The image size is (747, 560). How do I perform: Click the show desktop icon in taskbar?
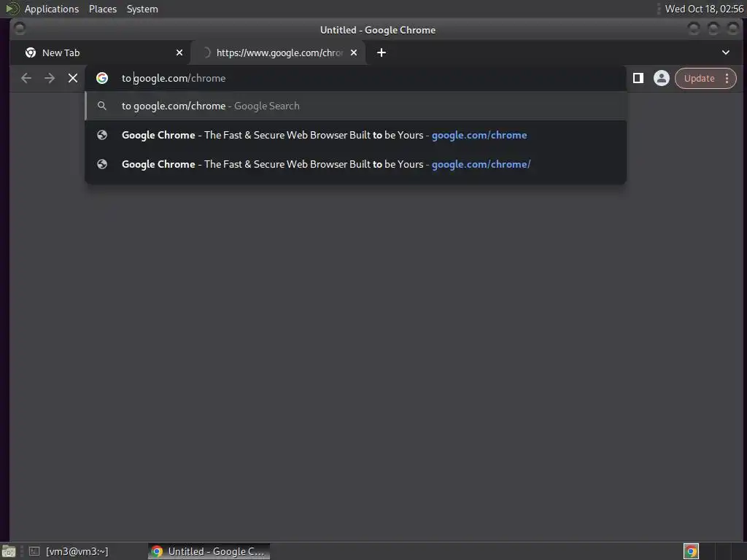pos(9,551)
